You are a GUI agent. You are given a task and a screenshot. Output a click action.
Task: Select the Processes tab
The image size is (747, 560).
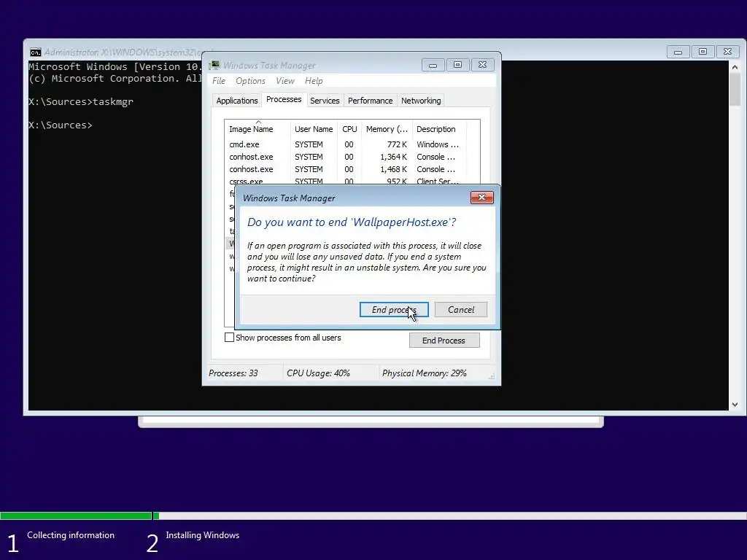[x=284, y=99]
